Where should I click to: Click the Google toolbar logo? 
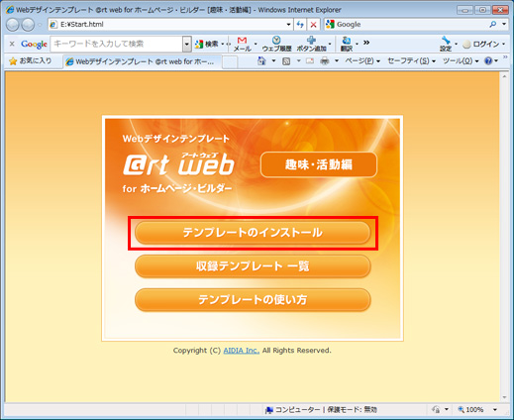pyautogui.click(x=34, y=44)
